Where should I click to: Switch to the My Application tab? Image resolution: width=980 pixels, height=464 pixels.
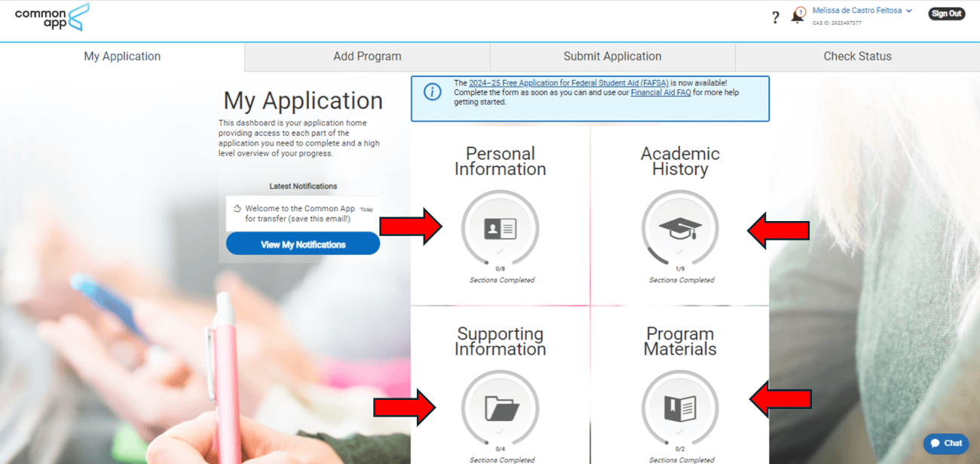[x=122, y=57]
